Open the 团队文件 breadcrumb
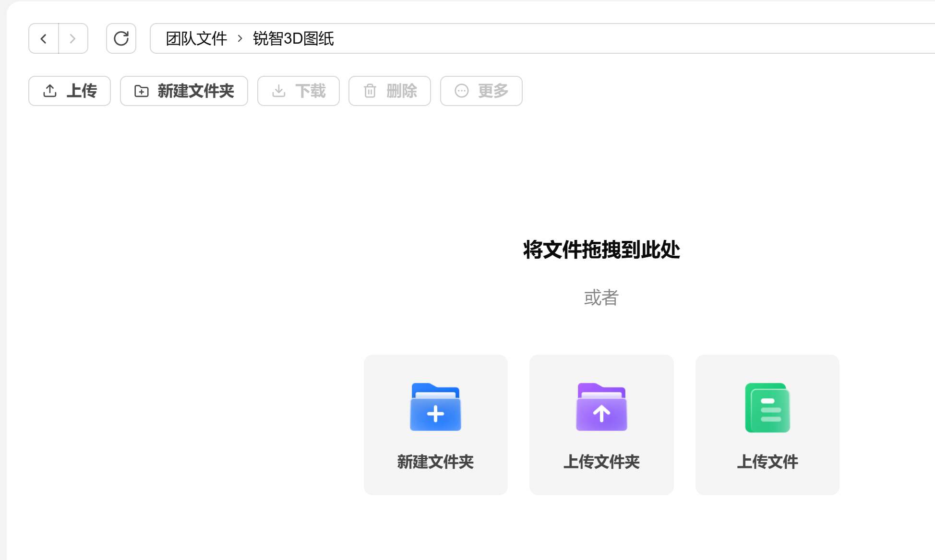This screenshot has height=560, width=935. (196, 38)
